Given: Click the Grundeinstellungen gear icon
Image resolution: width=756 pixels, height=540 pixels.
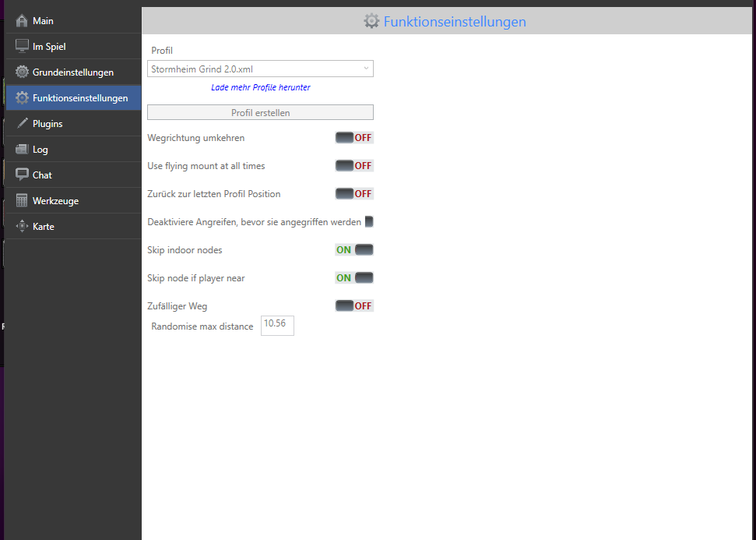Looking at the screenshot, I should click(22, 72).
